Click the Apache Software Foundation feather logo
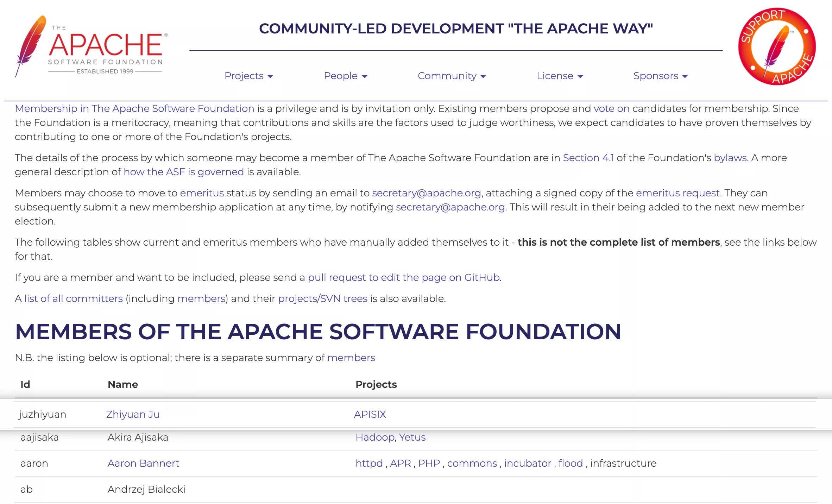 (92, 46)
